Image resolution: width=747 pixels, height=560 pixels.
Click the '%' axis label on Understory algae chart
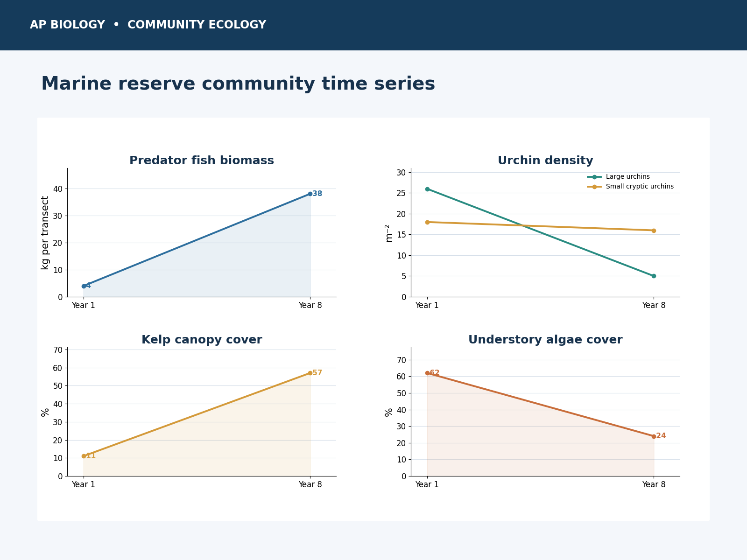pos(389,412)
